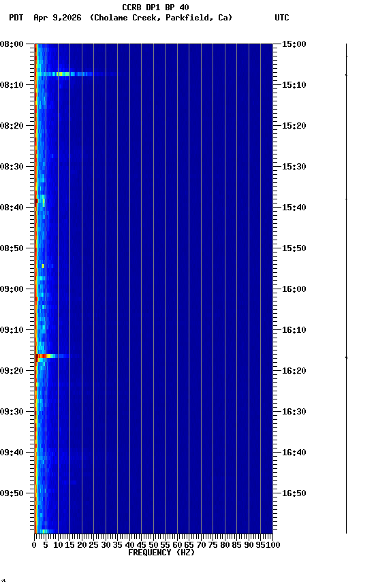Click the 08:20 PDT time label
The width and height of the screenshot is (376, 588).
point(12,126)
